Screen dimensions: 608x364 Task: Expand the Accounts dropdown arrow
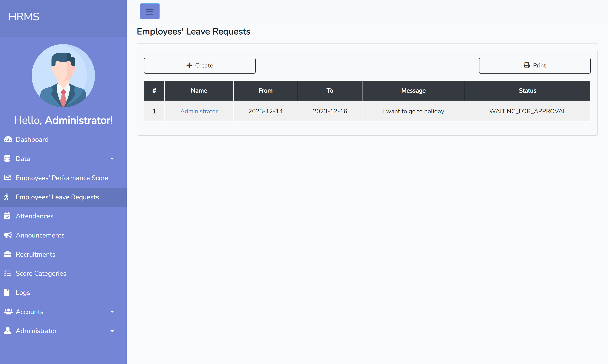tap(112, 312)
